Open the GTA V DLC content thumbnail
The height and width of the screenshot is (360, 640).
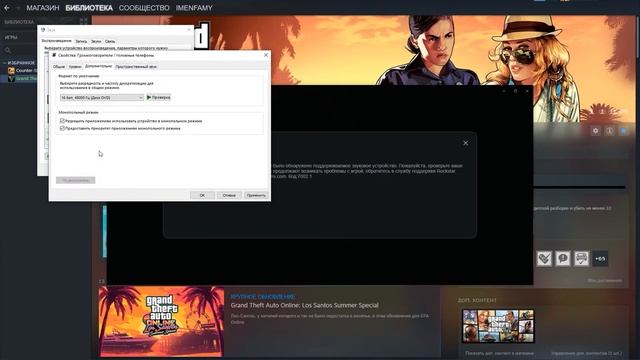(x=498, y=326)
